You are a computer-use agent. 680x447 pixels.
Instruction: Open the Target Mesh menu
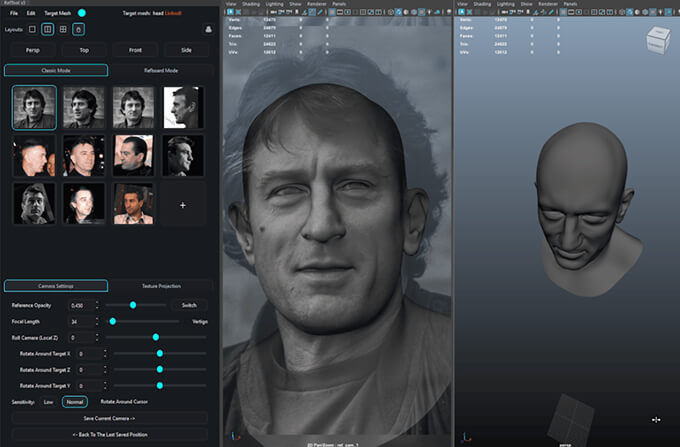(58, 13)
